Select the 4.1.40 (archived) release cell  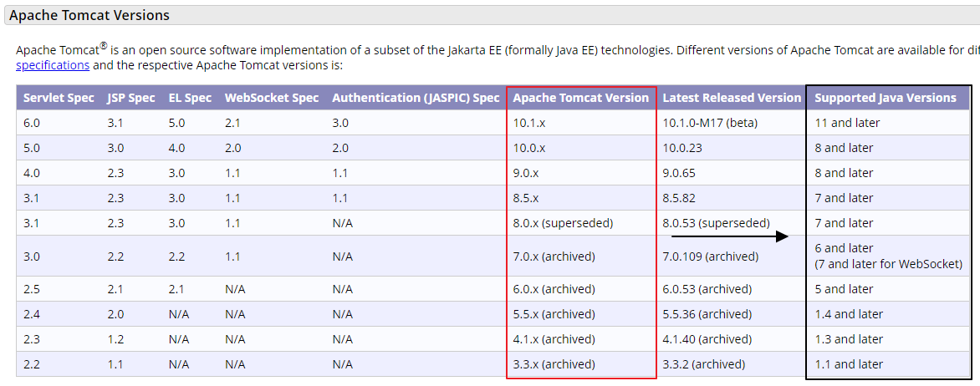[x=707, y=339]
